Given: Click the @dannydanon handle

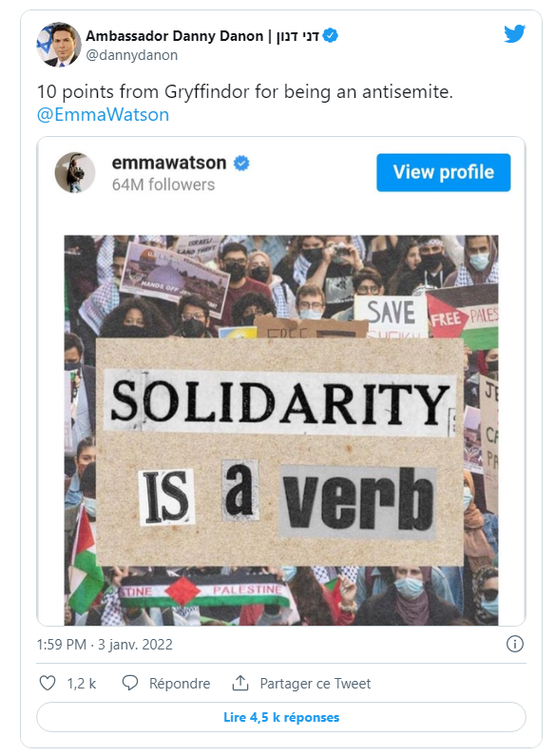Looking at the screenshot, I should [132, 55].
